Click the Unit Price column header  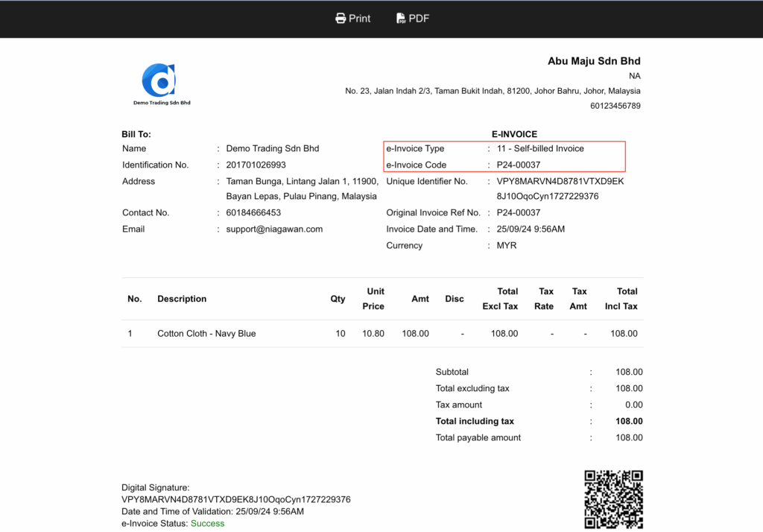[373, 299]
